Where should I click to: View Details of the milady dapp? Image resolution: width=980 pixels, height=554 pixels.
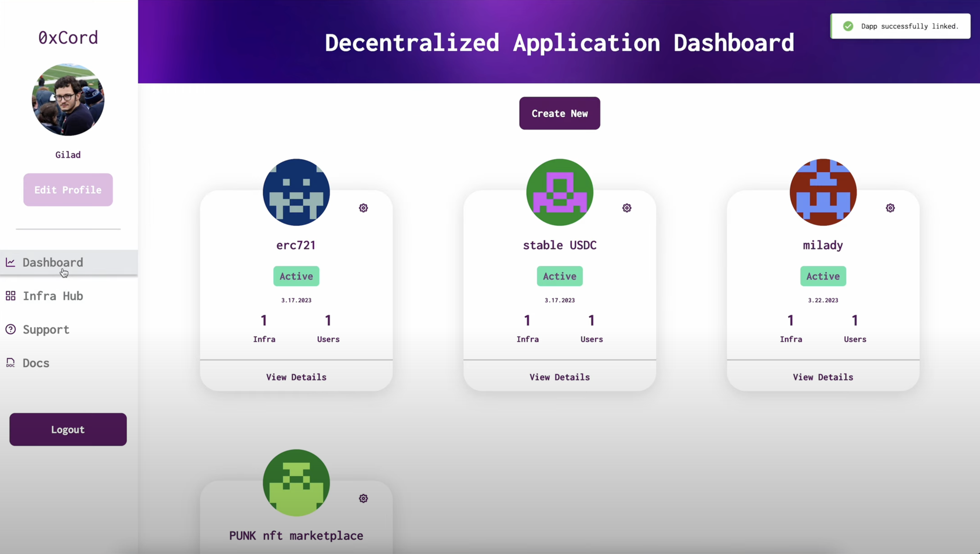[823, 377]
